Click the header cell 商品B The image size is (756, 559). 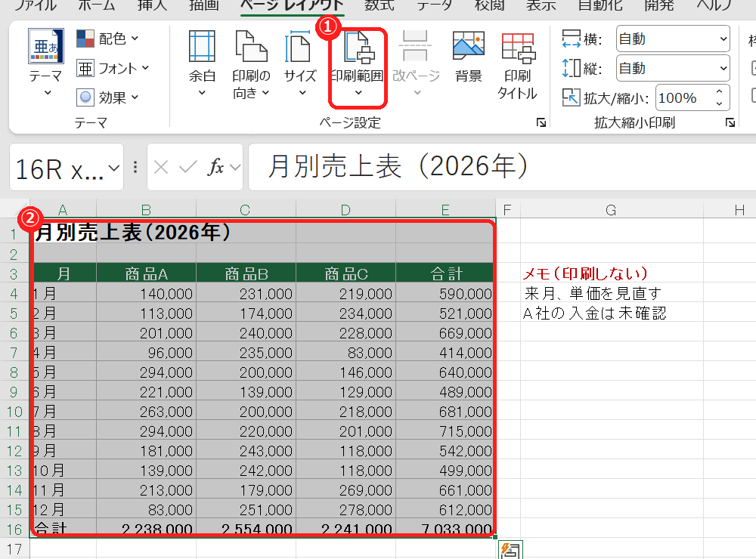pos(246,273)
